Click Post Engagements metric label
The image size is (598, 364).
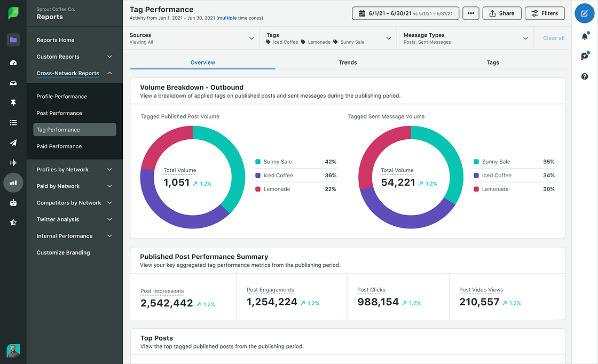(270, 290)
